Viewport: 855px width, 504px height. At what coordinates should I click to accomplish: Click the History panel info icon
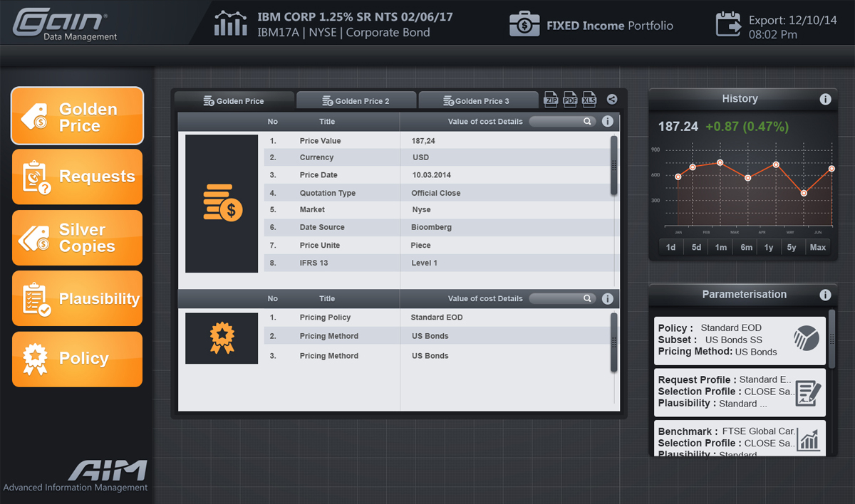pos(825,99)
